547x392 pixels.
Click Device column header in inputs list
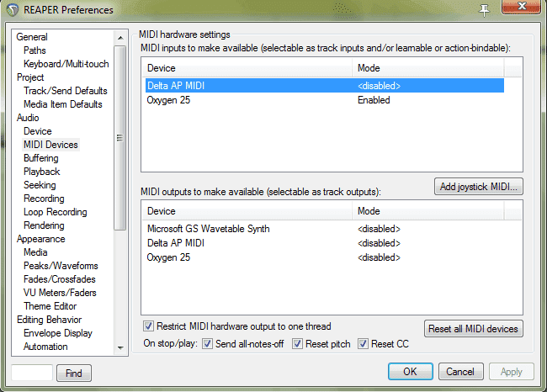pos(247,68)
